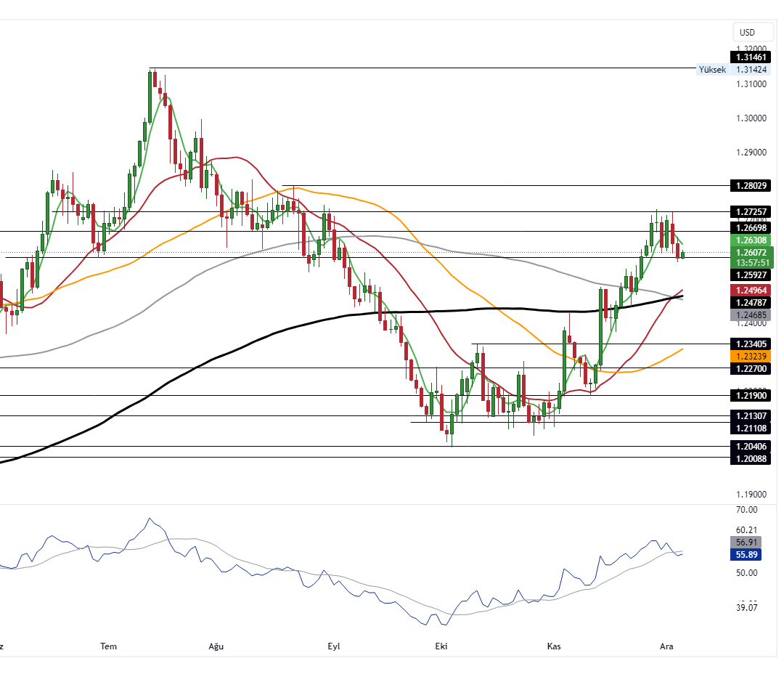Screen dimensions: 784x682
Task: Select the highest price level label 1.31461
Action: 750,57
